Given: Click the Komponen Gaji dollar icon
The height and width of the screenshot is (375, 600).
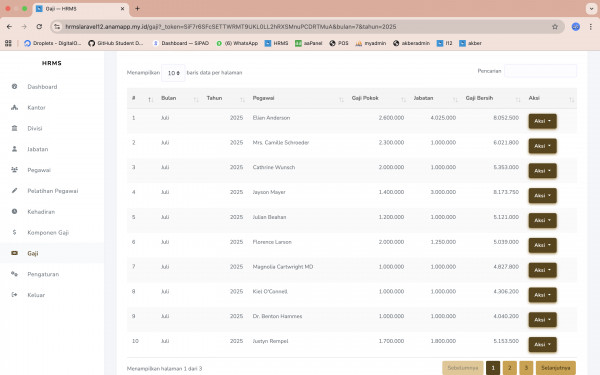Looking at the screenshot, I should (x=15, y=232).
